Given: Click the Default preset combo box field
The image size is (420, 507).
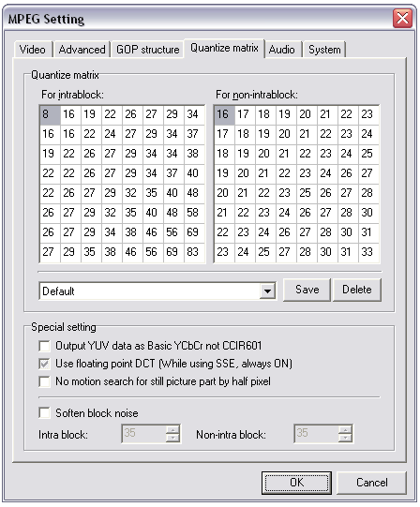Looking at the screenshot, I should point(157,291).
